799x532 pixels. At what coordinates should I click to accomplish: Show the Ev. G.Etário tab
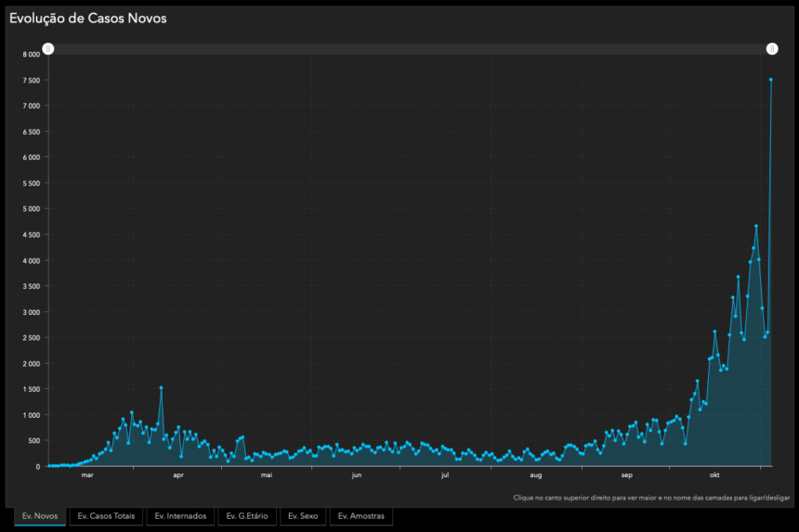pos(247,516)
